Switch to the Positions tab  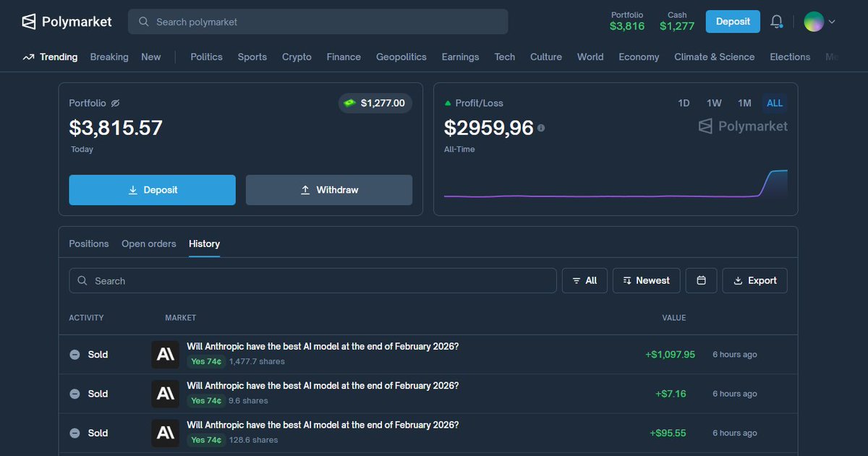click(x=89, y=244)
